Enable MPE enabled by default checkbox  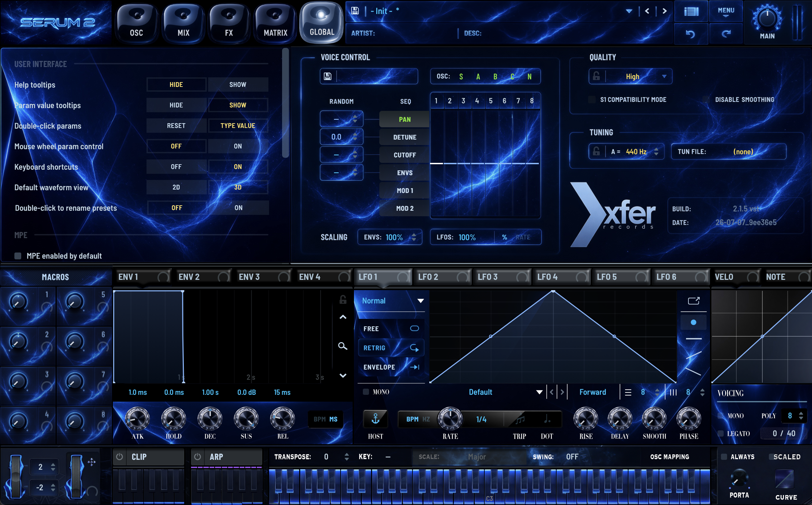click(18, 256)
